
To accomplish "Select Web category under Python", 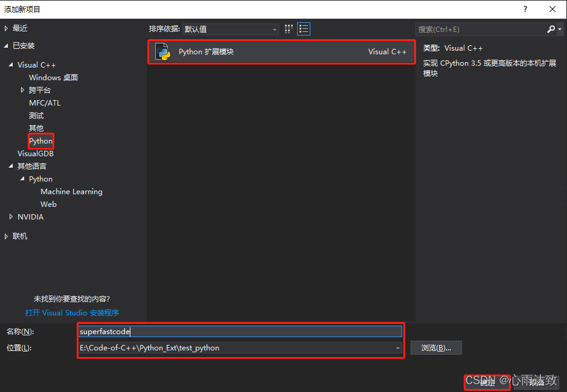I will [48, 204].
